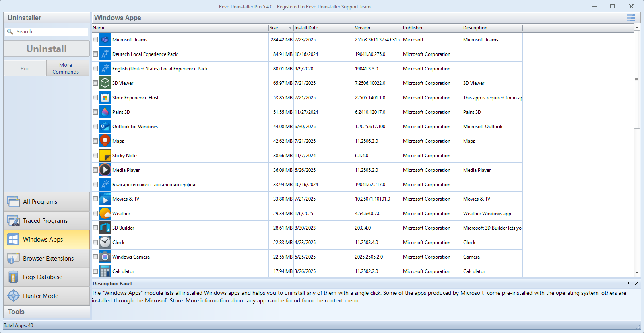
Task: Open the hamburger menu icon at top right
Action: tap(631, 18)
